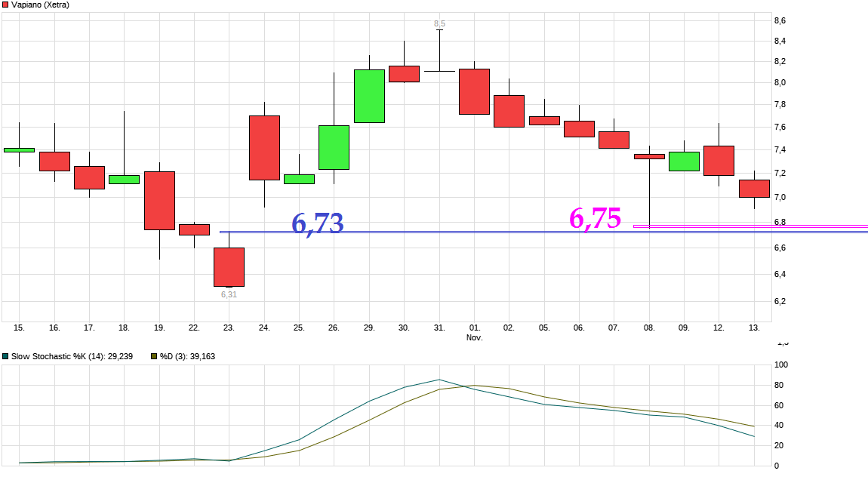Click the stochastic curve peak below October 31
This screenshot has width=868, height=483.
(x=439, y=380)
